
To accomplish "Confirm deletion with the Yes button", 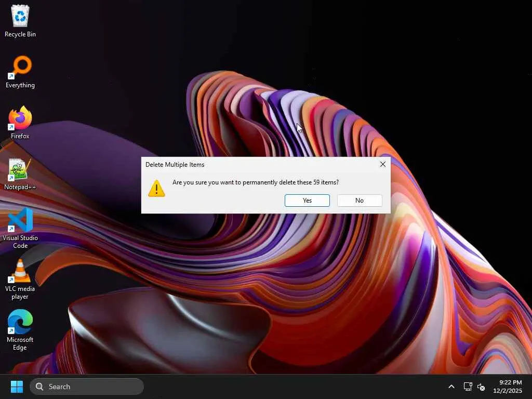I will pyautogui.click(x=307, y=201).
